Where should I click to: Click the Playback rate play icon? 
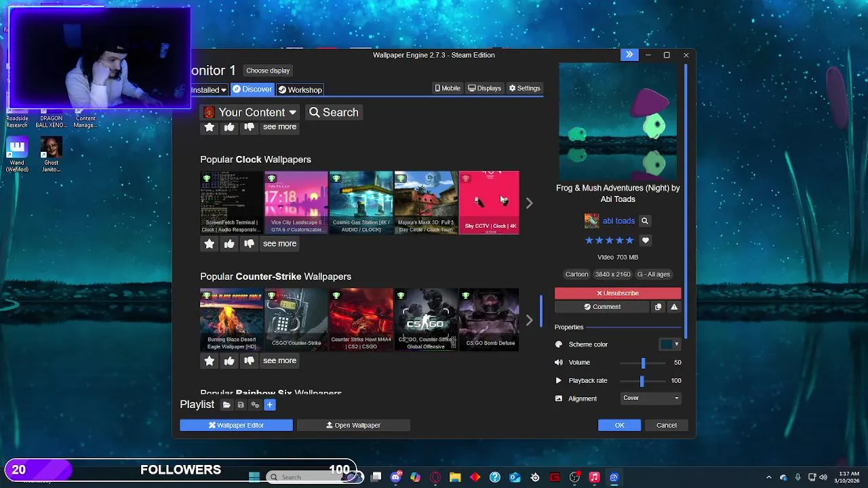[559, 381]
